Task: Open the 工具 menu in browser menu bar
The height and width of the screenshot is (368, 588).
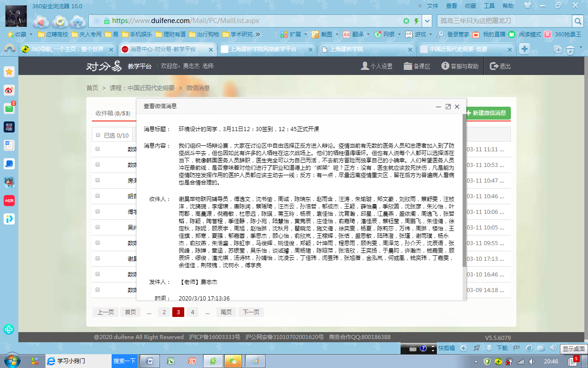Action: pos(489,6)
